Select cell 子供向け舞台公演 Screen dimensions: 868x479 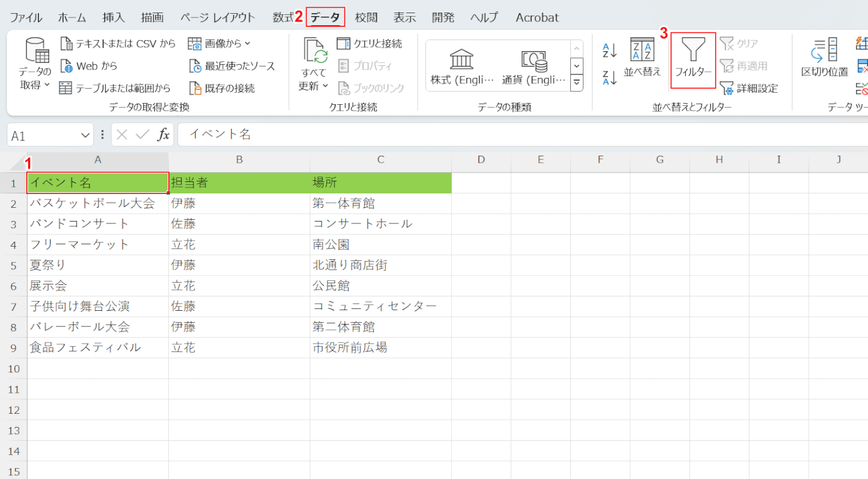pyautogui.click(x=98, y=307)
